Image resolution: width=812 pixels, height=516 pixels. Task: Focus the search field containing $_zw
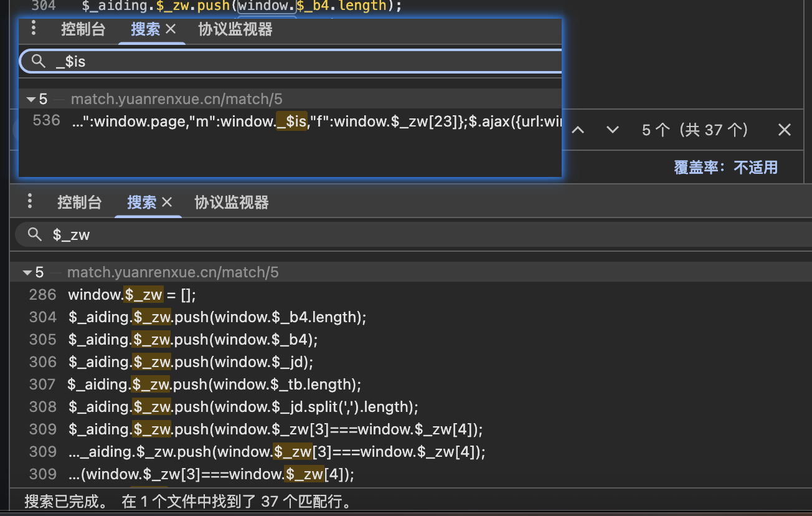[374, 234]
